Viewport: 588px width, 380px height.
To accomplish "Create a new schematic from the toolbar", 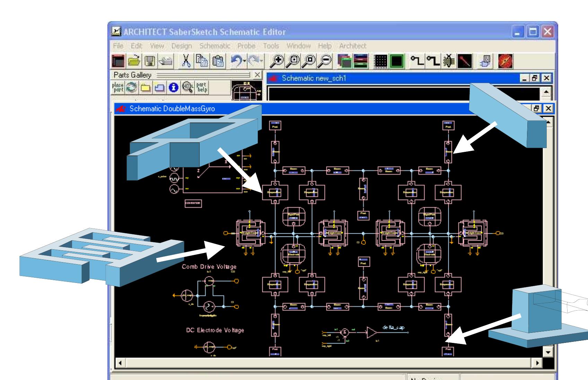I will pyautogui.click(x=119, y=61).
